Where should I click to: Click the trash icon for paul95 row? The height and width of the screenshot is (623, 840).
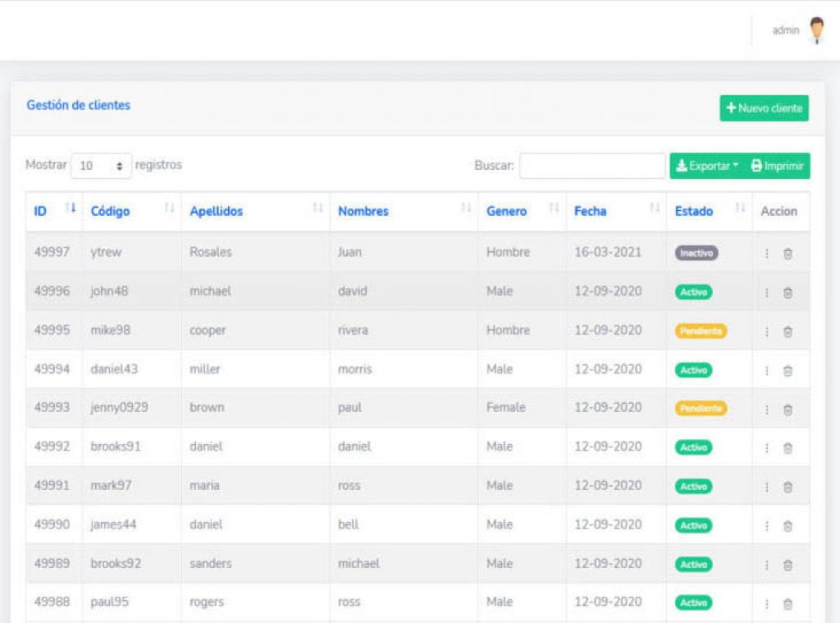787,602
